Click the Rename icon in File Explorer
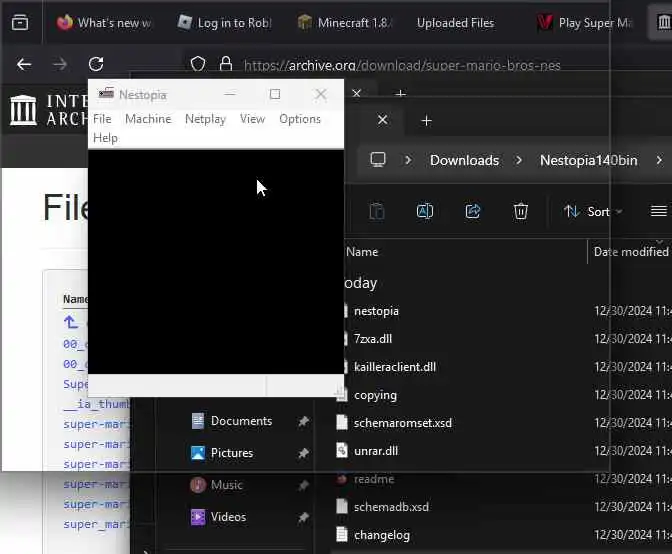Screen dimensions: 672x554 click(x=425, y=211)
